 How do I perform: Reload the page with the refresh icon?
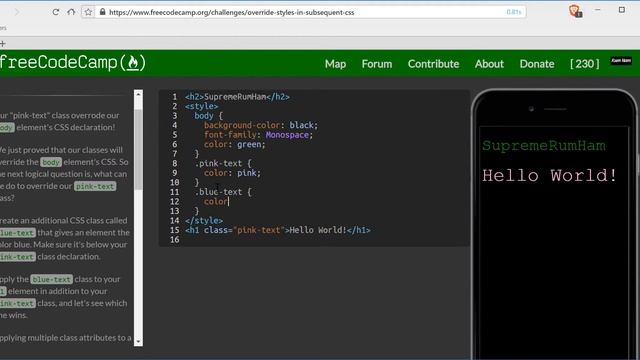click(x=56, y=12)
